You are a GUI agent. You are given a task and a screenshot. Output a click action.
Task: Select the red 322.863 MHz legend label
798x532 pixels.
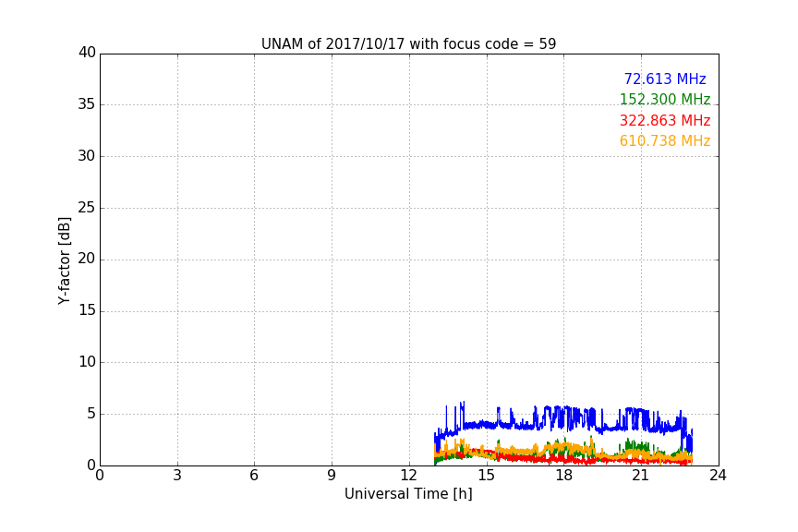point(665,121)
